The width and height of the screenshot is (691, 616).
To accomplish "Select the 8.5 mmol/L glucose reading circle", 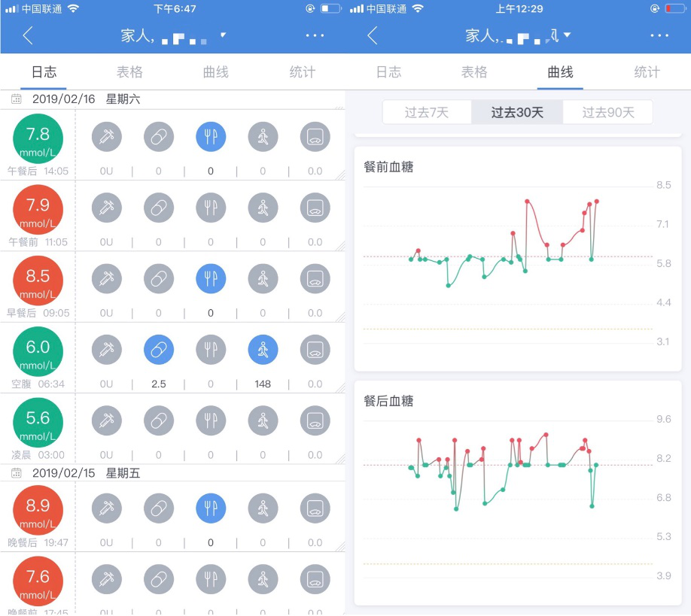I will (x=38, y=278).
